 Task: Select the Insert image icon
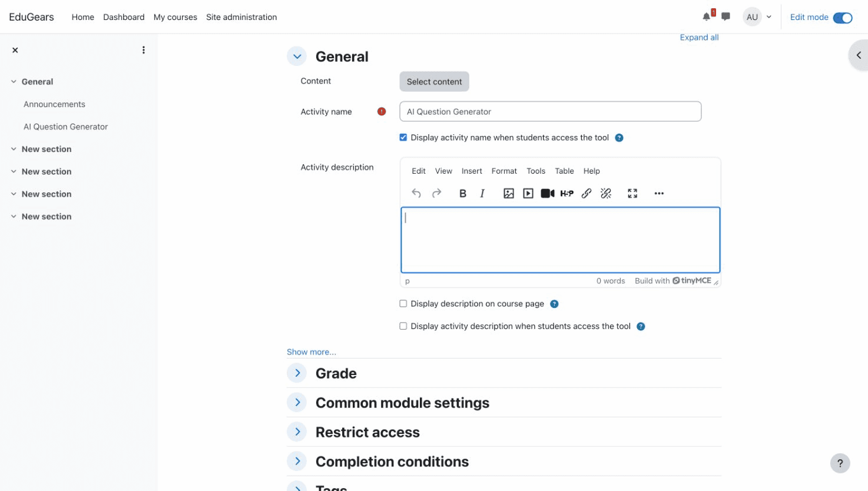508,193
